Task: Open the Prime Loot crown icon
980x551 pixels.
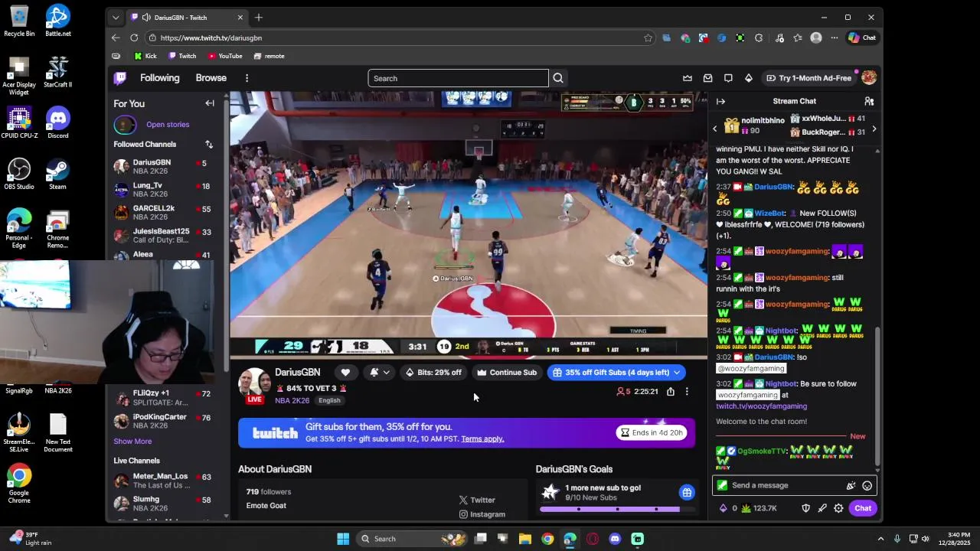Action: point(688,78)
